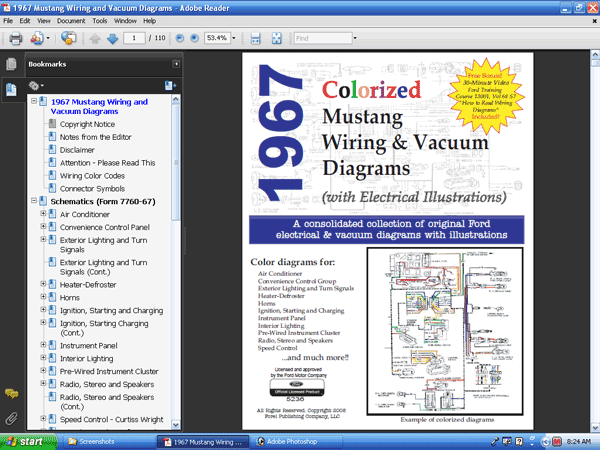The height and width of the screenshot is (450, 600).
Task: Open the View menu
Action: tap(44, 21)
